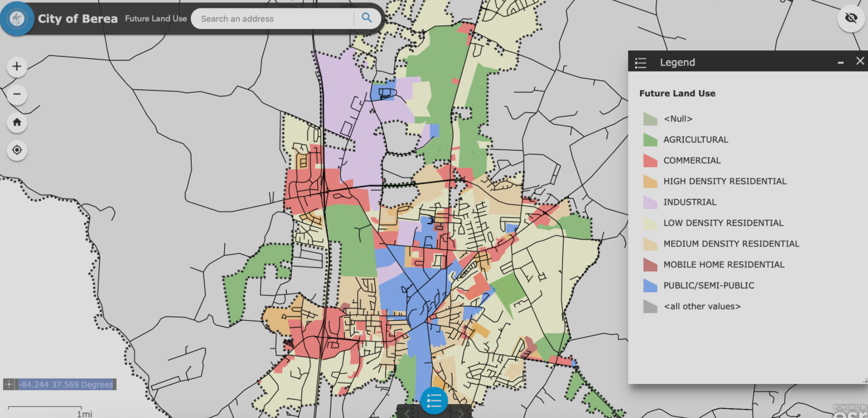Screen dimensions: 868x418
Task: Click the zoom in plus button
Action: coord(17,67)
